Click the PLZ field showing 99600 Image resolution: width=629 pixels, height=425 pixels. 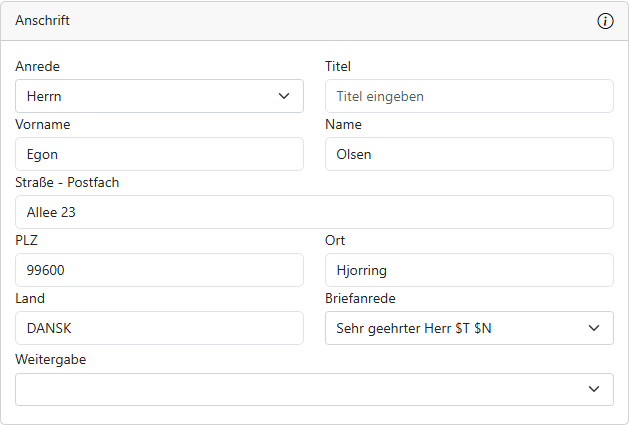click(159, 270)
